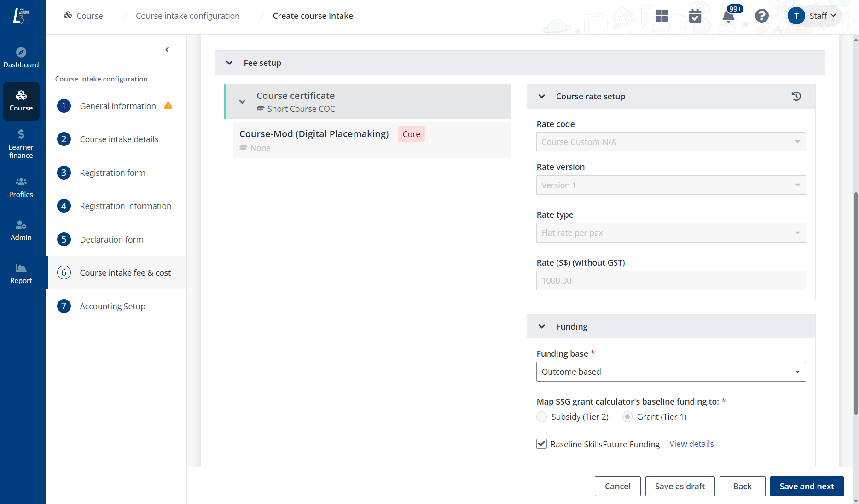Screen dimensions: 859x504
Task: Open the Dashboard compass icon
Action: pyautogui.click(x=21, y=52)
